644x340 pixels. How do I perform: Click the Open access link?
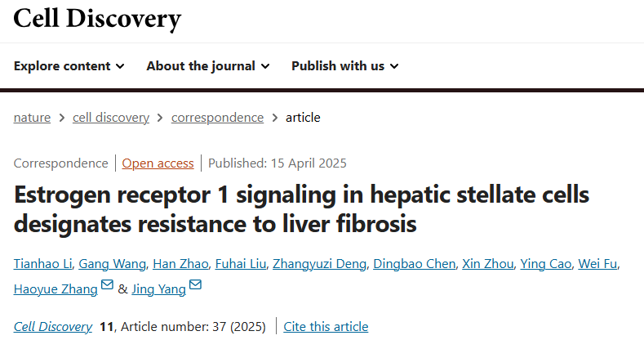tap(158, 163)
